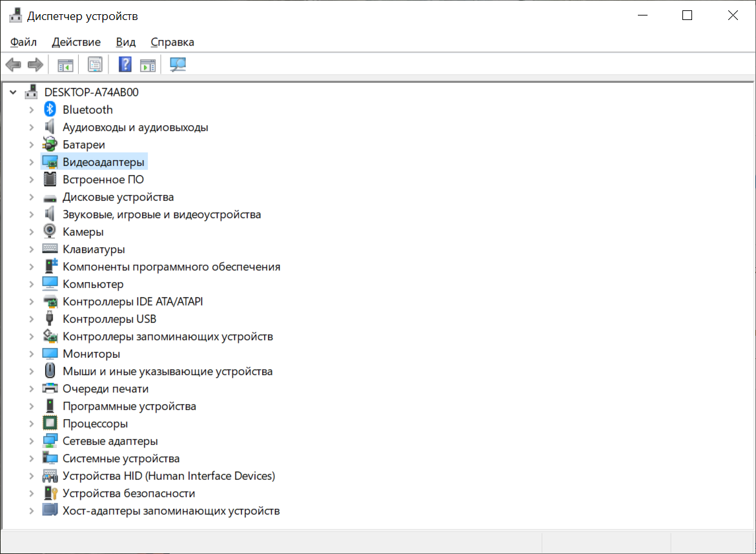Expand the Дисковые устройства category
The height and width of the screenshot is (554, 756).
pyautogui.click(x=32, y=197)
